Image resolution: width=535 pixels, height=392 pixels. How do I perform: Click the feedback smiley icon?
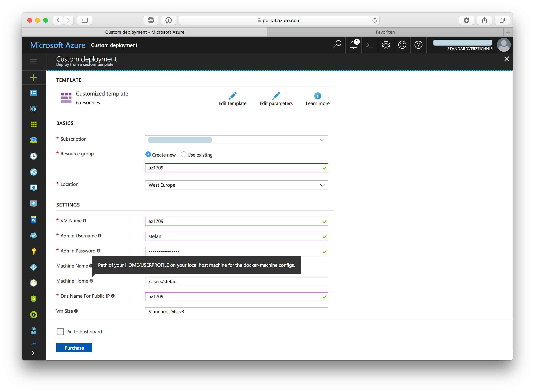(402, 45)
